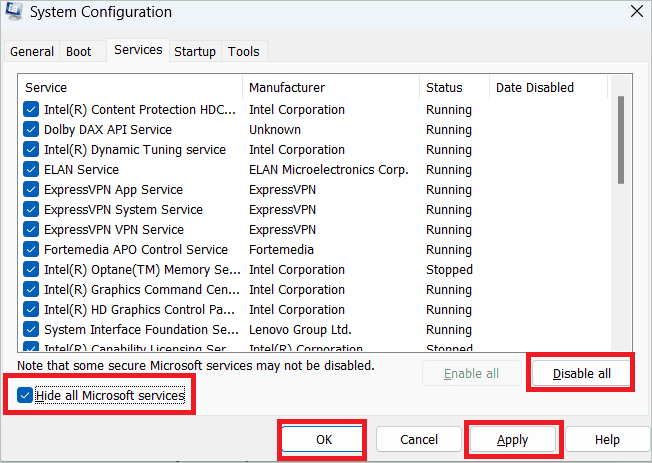Toggle Fortemedia APO Control Service checkbox

pos(31,249)
